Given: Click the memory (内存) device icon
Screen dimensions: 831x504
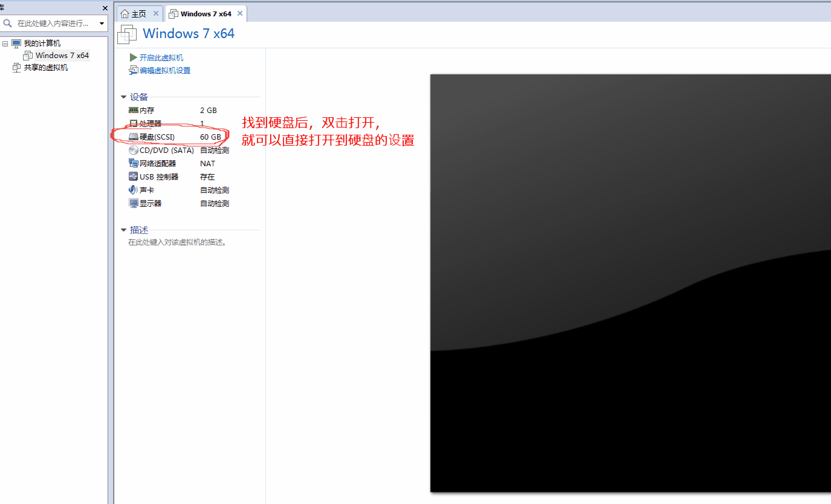Looking at the screenshot, I should pyautogui.click(x=134, y=111).
